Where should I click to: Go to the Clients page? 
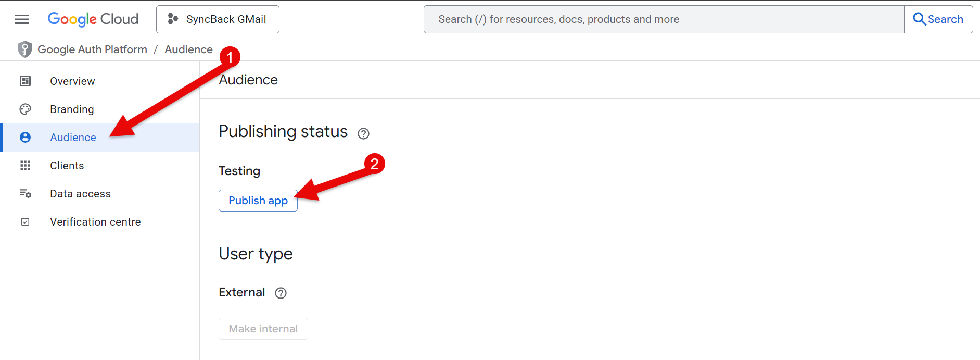pos(67,166)
